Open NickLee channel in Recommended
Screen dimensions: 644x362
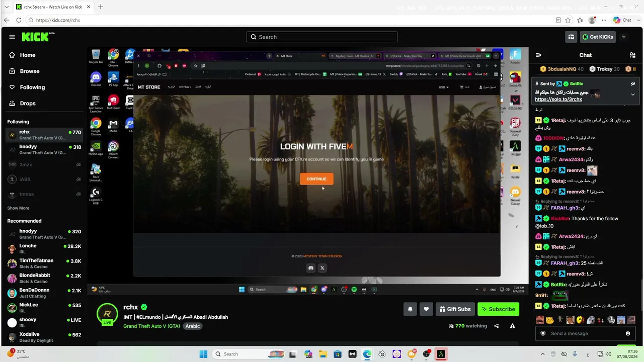(x=44, y=308)
